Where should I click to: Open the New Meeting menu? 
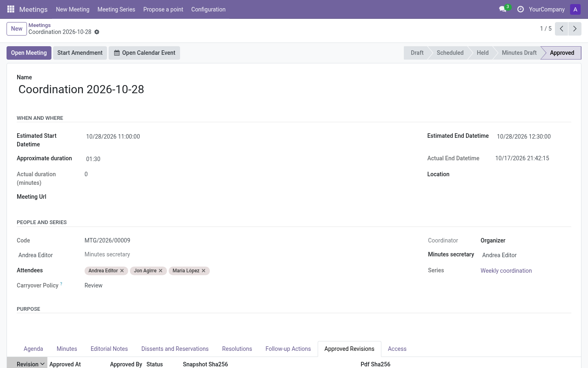click(73, 9)
